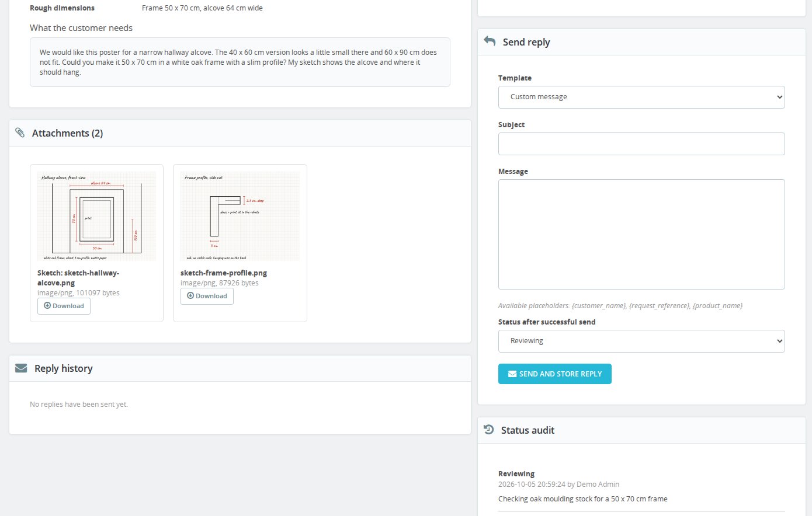Click the Attachments (2) heading

(67, 133)
